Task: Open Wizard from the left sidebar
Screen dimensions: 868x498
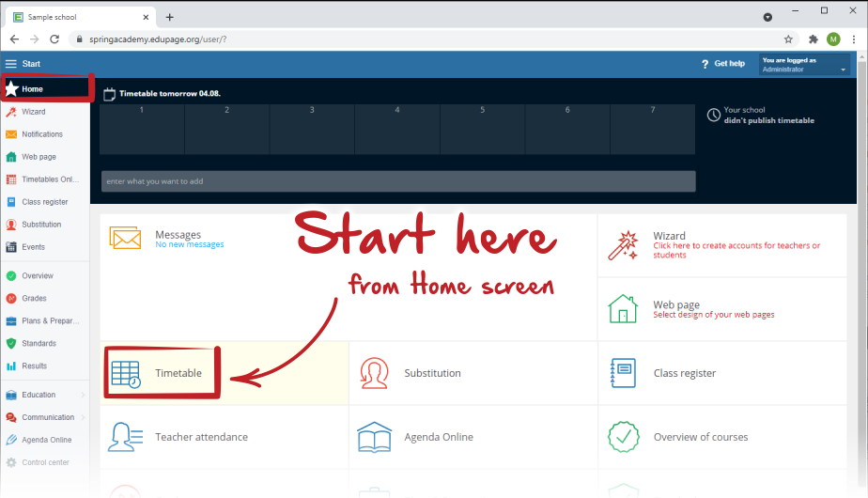Action: pos(33,112)
